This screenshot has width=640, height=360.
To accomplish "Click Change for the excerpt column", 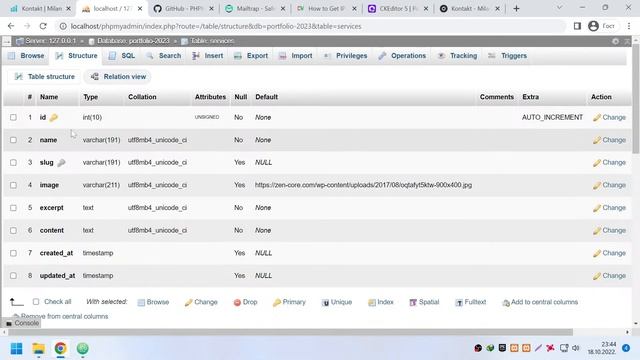I will click(609, 208).
